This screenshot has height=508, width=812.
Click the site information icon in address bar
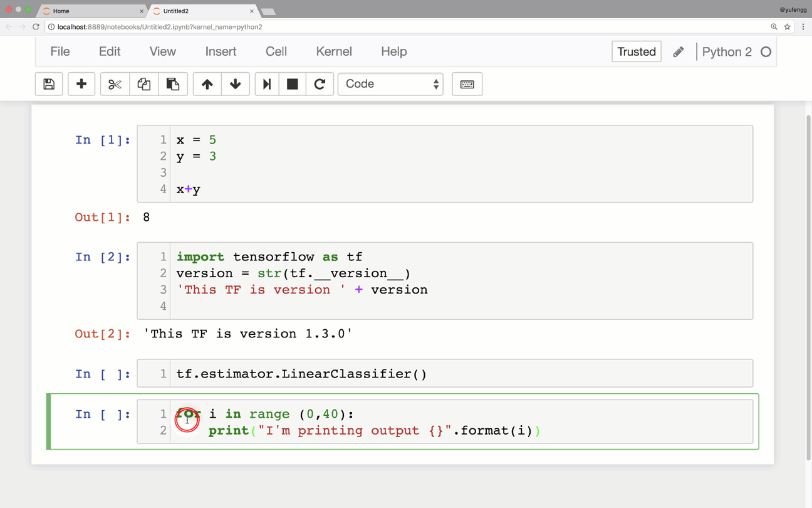coord(51,27)
